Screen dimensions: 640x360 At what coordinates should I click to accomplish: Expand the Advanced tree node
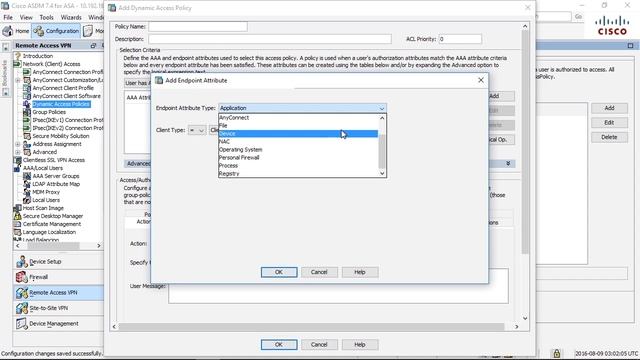tap(18, 152)
